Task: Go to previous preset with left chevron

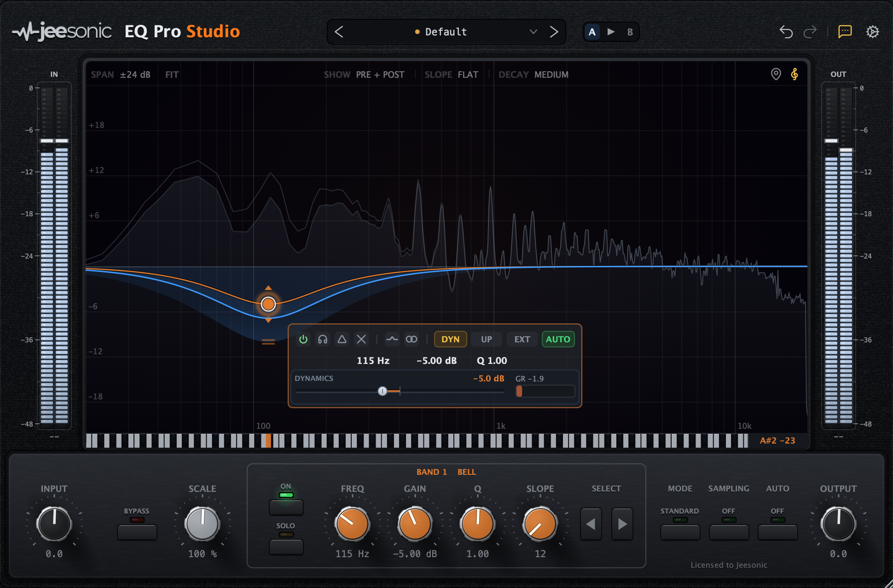Action: point(339,32)
